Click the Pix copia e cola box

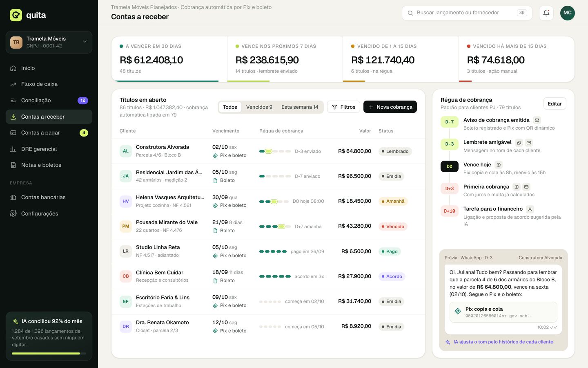pos(503,312)
